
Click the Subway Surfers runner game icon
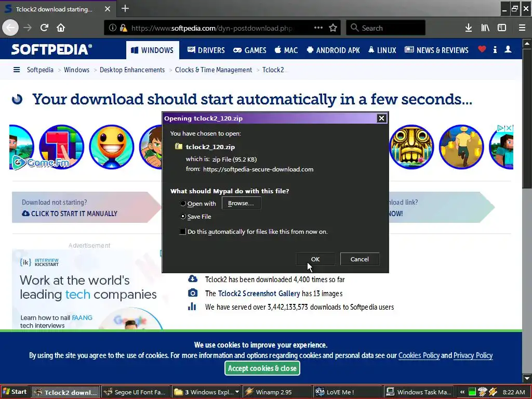[x=461, y=147]
